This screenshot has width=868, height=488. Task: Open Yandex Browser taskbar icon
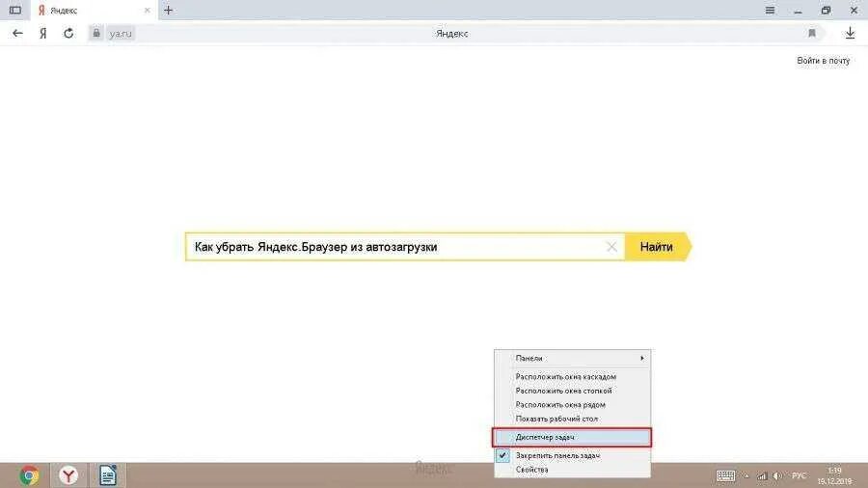pyautogui.click(x=68, y=475)
